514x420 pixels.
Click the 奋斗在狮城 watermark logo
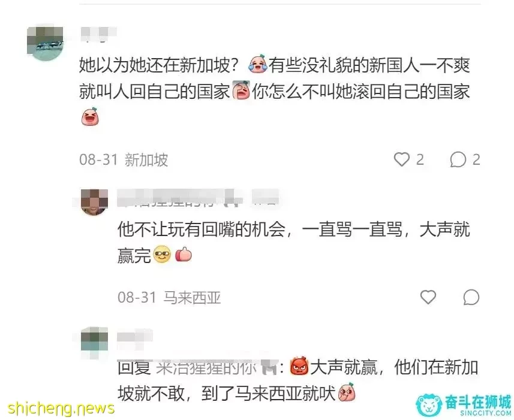[x=464, y=404]
